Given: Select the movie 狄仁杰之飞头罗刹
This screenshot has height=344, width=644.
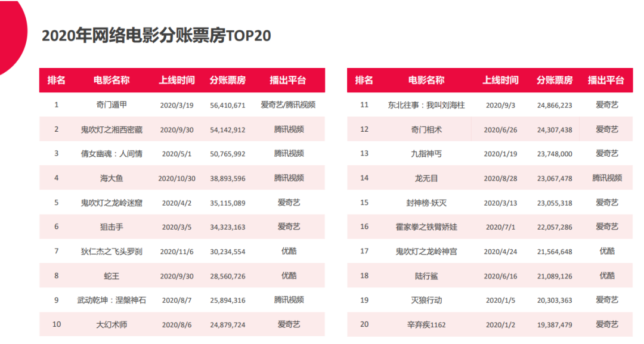Looking at the screenshot, I should click(112, 252).
